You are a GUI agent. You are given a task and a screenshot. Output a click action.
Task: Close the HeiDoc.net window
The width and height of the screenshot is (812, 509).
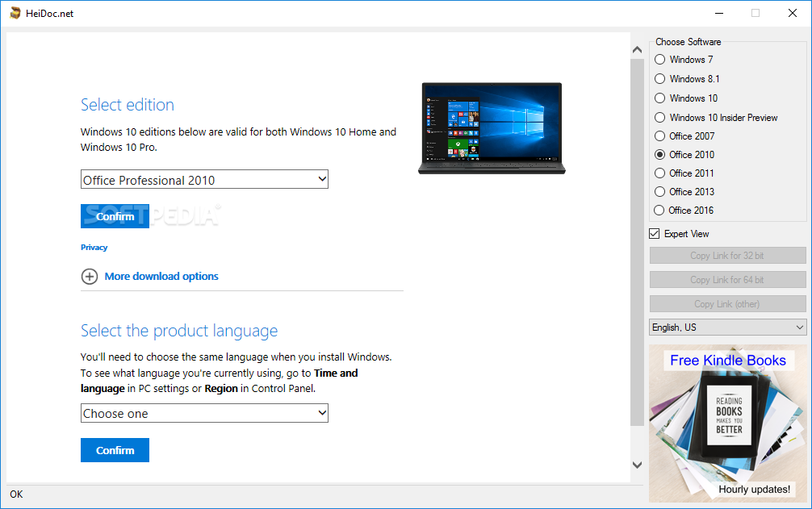[x=793, y=13]
